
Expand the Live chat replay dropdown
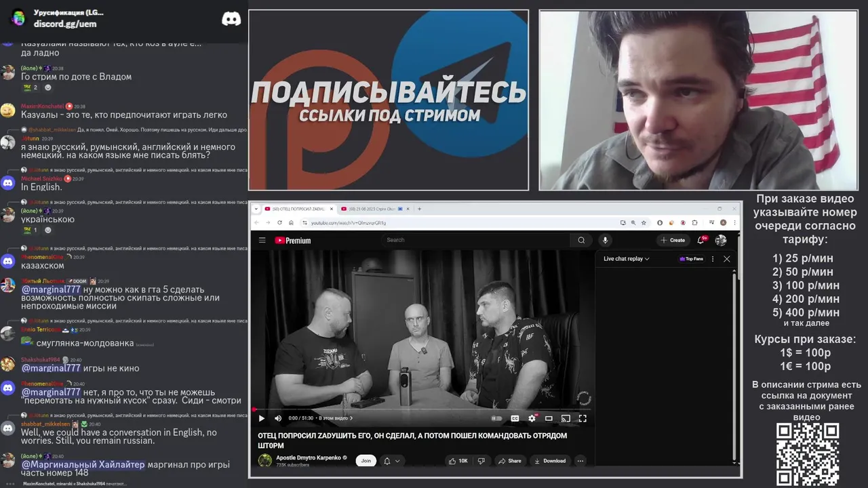627,259
